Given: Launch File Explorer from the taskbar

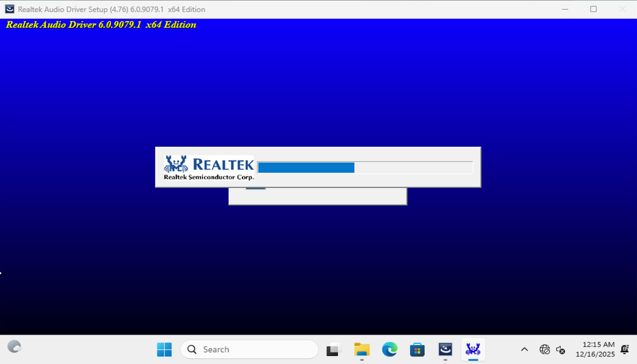Looking at the screenshot, I should tap(361, 350).
